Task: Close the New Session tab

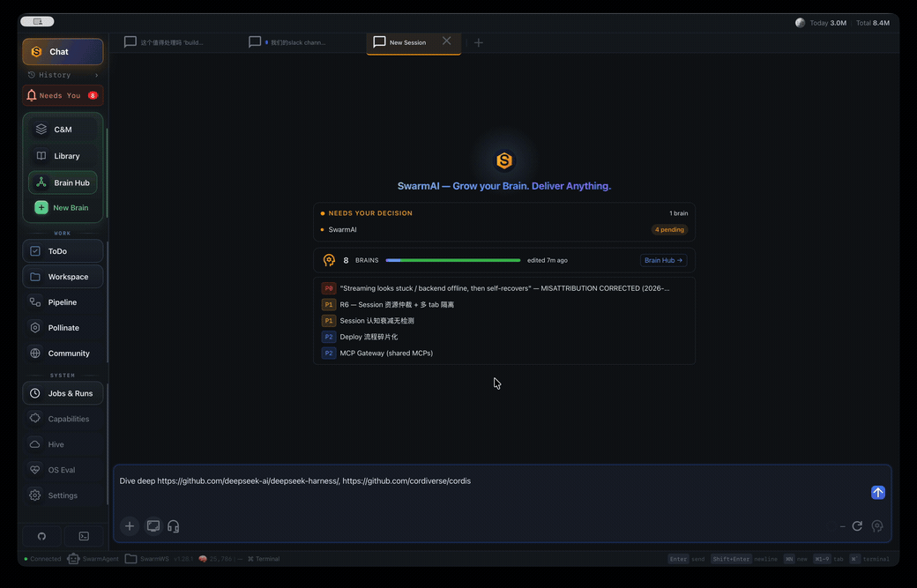Action: 447,41
